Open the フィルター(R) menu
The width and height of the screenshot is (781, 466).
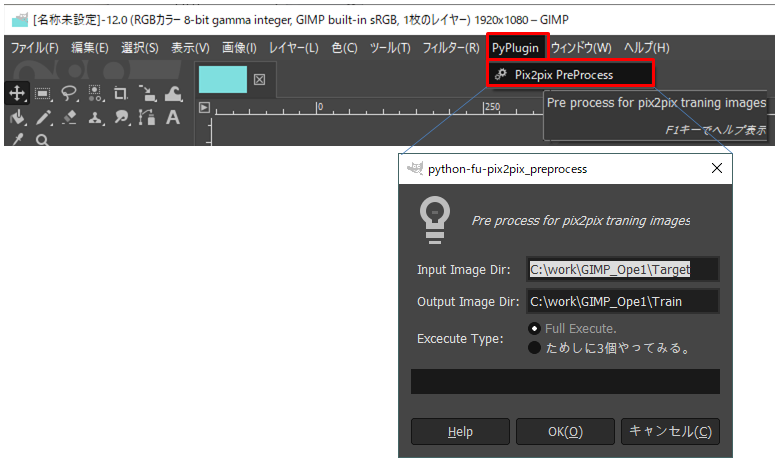[451, 48]
